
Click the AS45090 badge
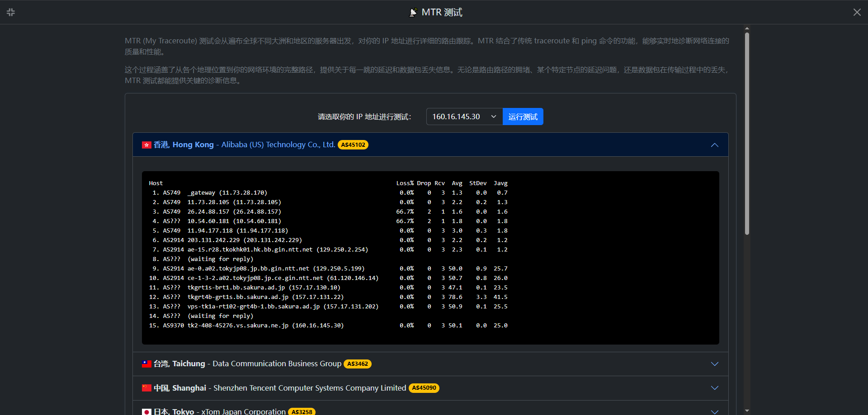coord(424,388)
